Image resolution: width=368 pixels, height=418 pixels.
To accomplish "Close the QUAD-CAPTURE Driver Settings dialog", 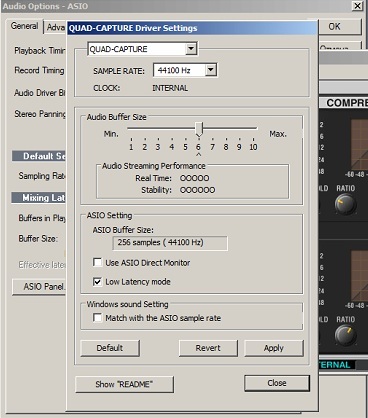I will click(x=277, y=383).
